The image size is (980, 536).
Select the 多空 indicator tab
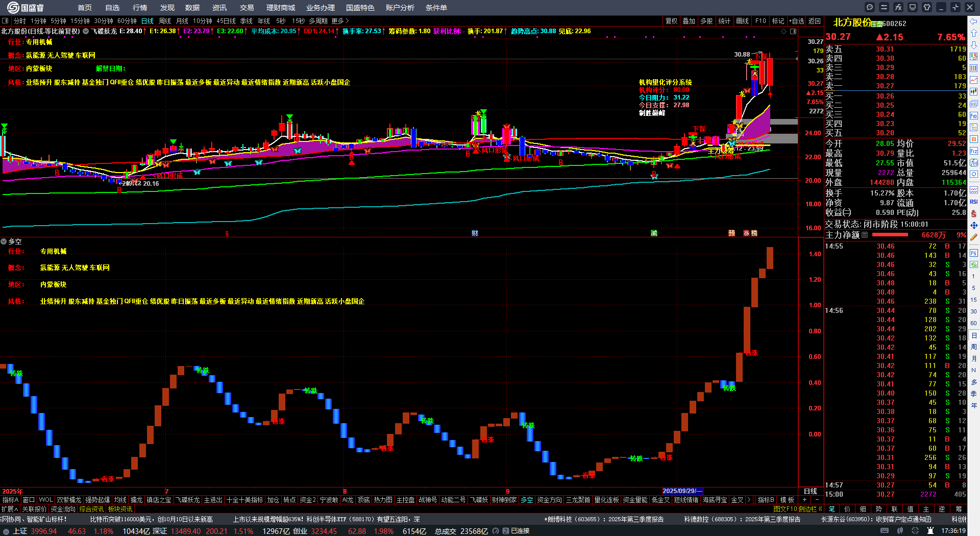coord(527,500)
